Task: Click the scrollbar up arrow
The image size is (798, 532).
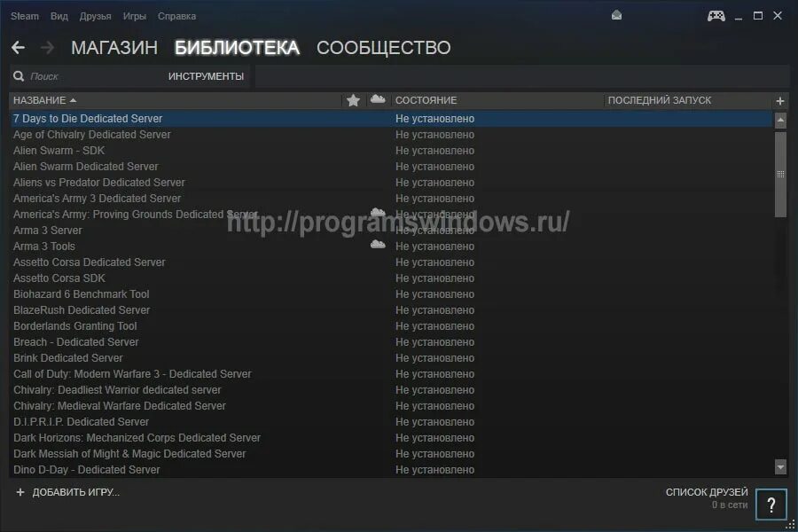Action: tap(780, 121)
